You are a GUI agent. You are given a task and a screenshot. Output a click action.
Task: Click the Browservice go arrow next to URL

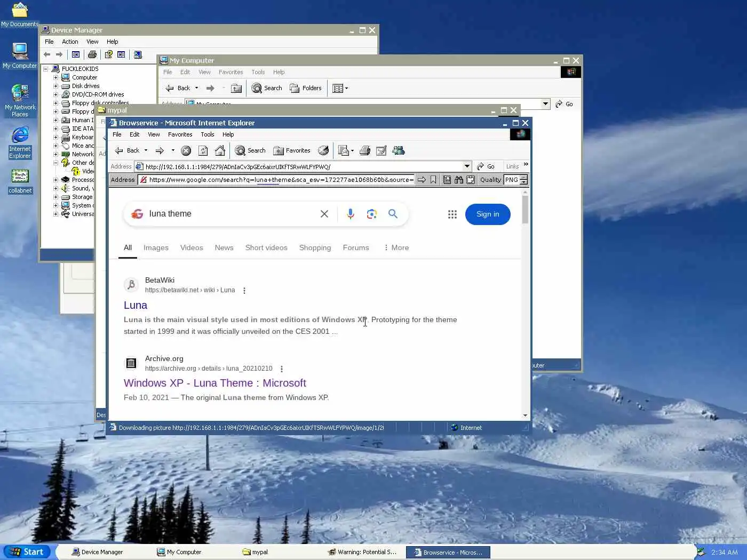pyautogui.click(x=422, y=180)
